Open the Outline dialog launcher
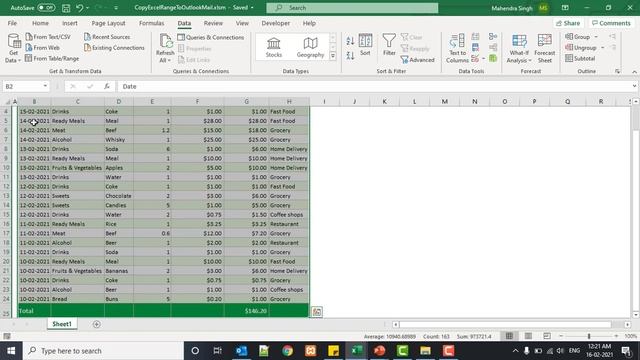Image resolution: width=640 pixels, height=360 pixels. coord(617,71)
